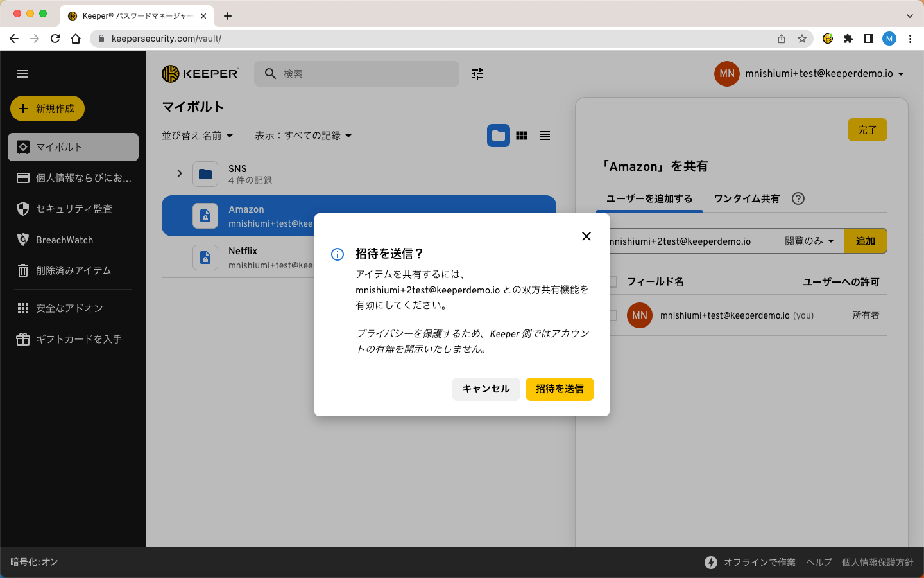Open the 表示：すべての記録 dropdown
The image size is (924, 578).
coord(303,136)
